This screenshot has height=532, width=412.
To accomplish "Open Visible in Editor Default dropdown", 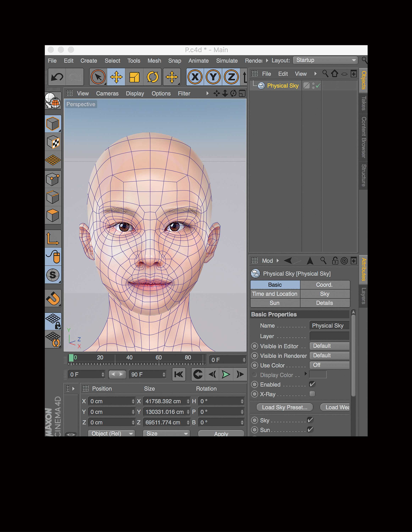I will click(x=329, y=346).
